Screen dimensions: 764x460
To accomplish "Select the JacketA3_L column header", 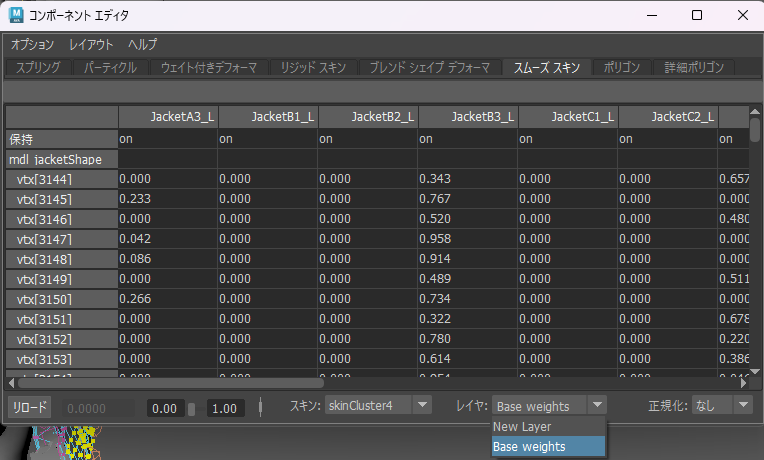I will (168, 117).
